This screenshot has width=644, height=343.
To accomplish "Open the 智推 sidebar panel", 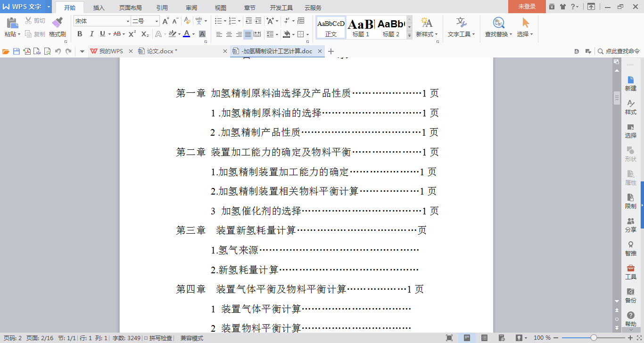I will [x=630, y=248].
